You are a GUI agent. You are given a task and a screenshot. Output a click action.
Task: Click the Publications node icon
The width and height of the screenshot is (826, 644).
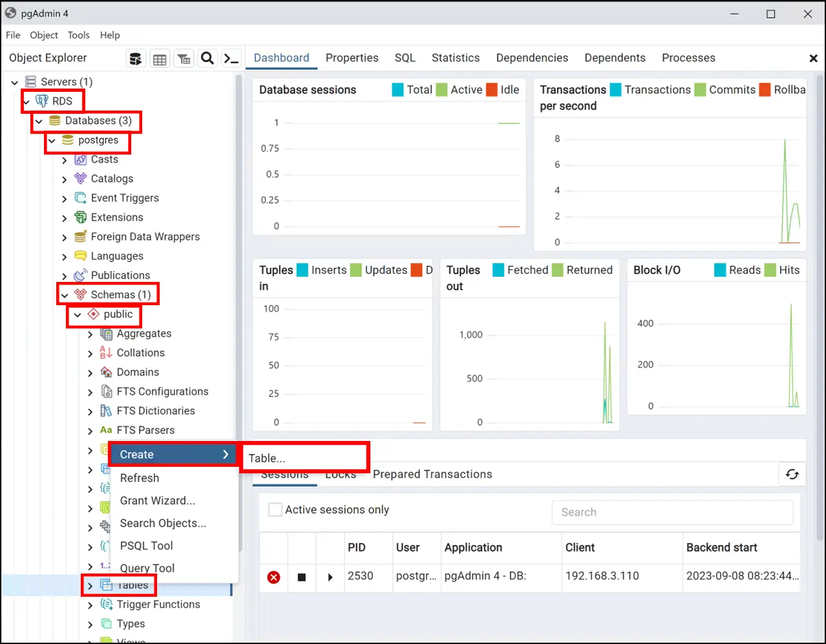pyautogui.click(x=81, y=275)
